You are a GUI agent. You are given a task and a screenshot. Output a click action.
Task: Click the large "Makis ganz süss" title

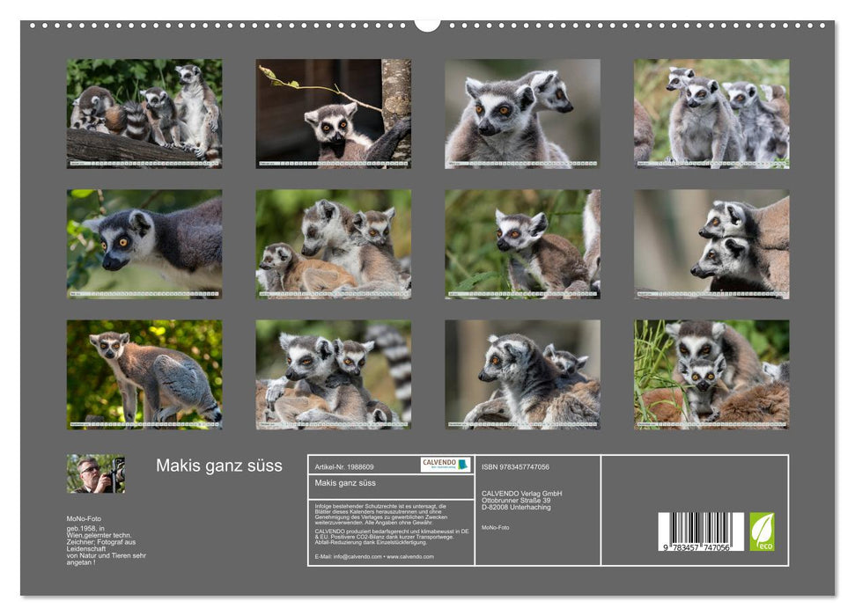tap(219, 466)
